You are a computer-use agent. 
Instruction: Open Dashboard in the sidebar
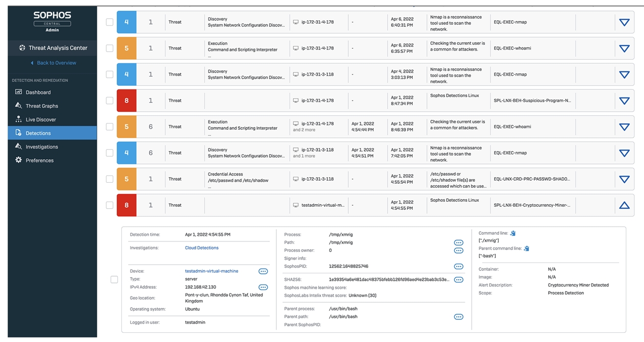tap(52, 92)
